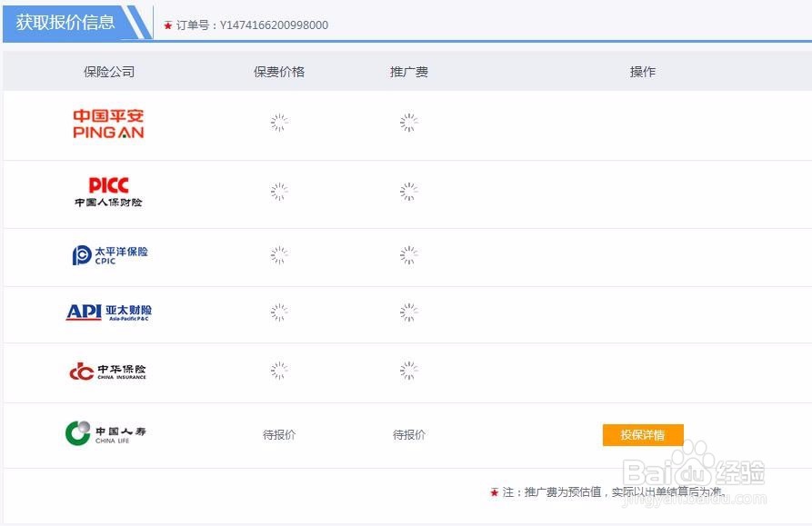
Task: Click the PICC insurance logo
Action: pyautogui.click(x=108, y=192)
